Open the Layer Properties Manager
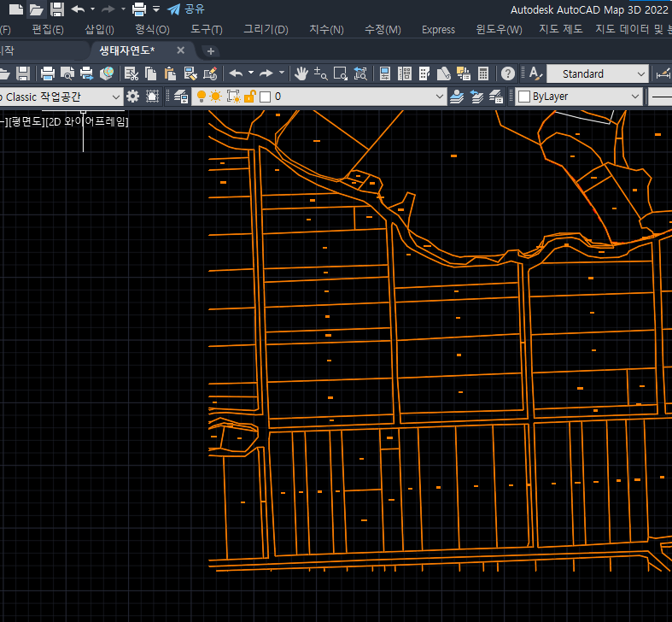Image resolution: width=672 pixels, height=622 pixels. (x=181, y=97)
